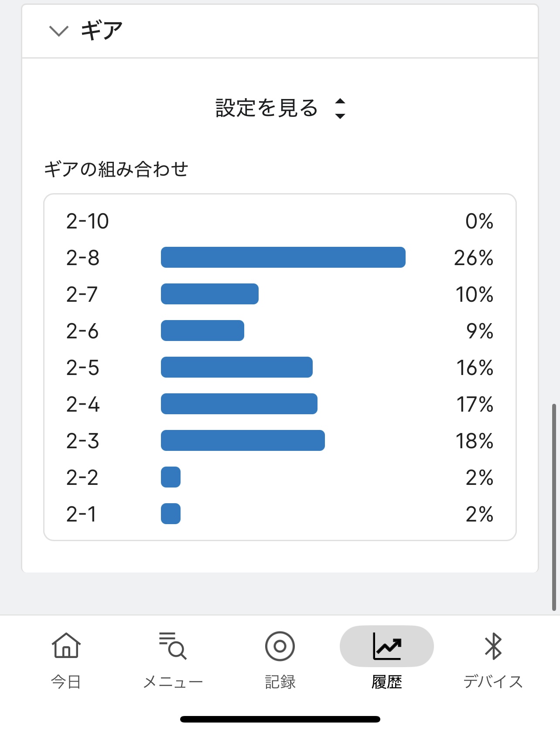The height and width of the screenshot is (733, 560).
Task: Tap the 2-7 gear combination bar
Action: click(x=209, y=294)
